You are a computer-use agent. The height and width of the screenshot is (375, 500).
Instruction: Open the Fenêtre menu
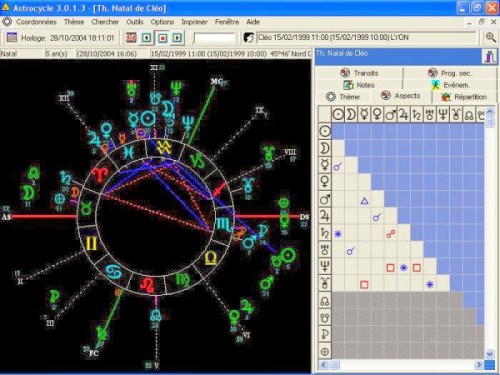tap(227, 22)
